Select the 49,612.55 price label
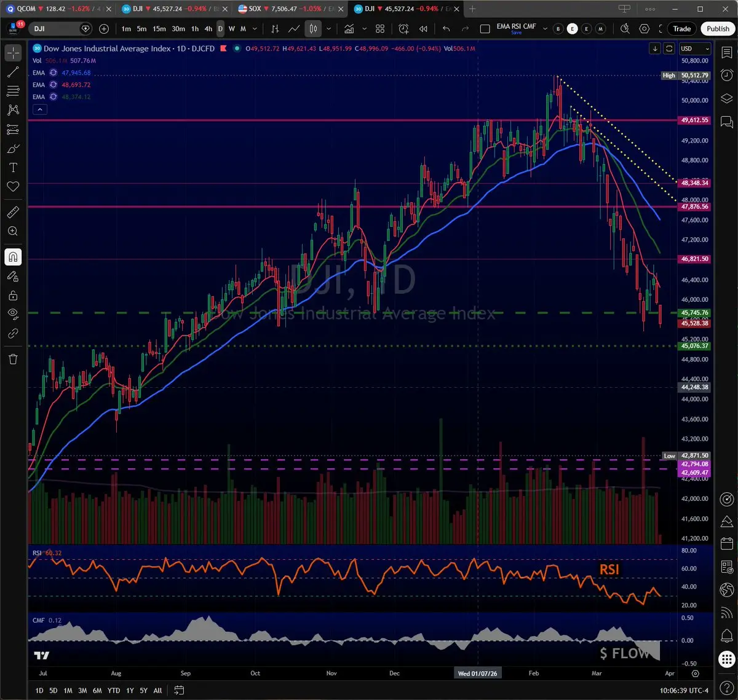Viewport: 738px width, 700px height. [x=695, y=120]
